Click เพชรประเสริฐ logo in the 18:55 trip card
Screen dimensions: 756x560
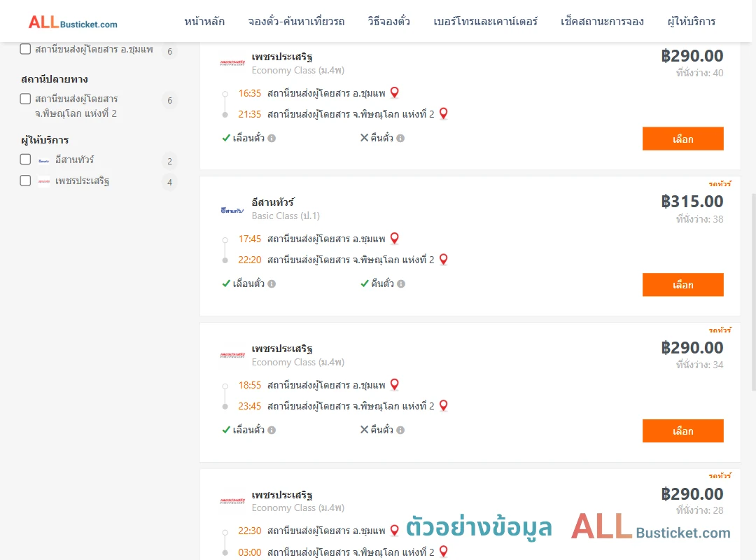pyautogui.click(x=232, y=355)
